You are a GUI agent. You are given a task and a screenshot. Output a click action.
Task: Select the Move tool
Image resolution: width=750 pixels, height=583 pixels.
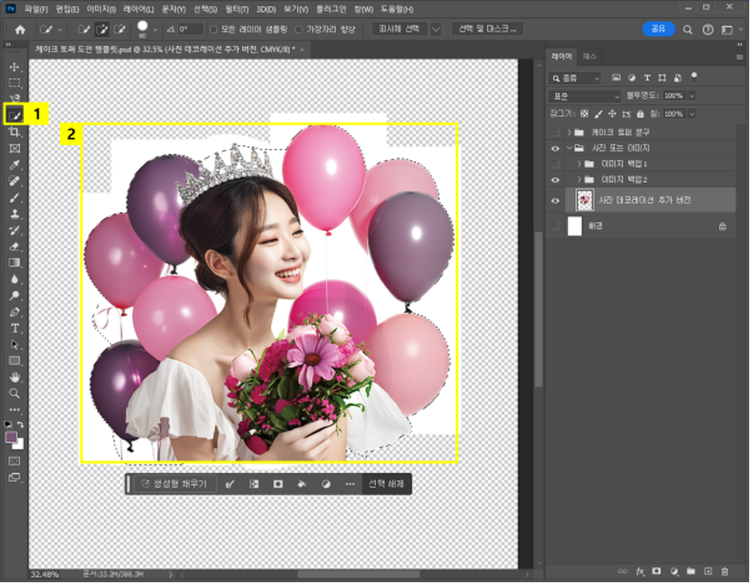pos(14,65)
